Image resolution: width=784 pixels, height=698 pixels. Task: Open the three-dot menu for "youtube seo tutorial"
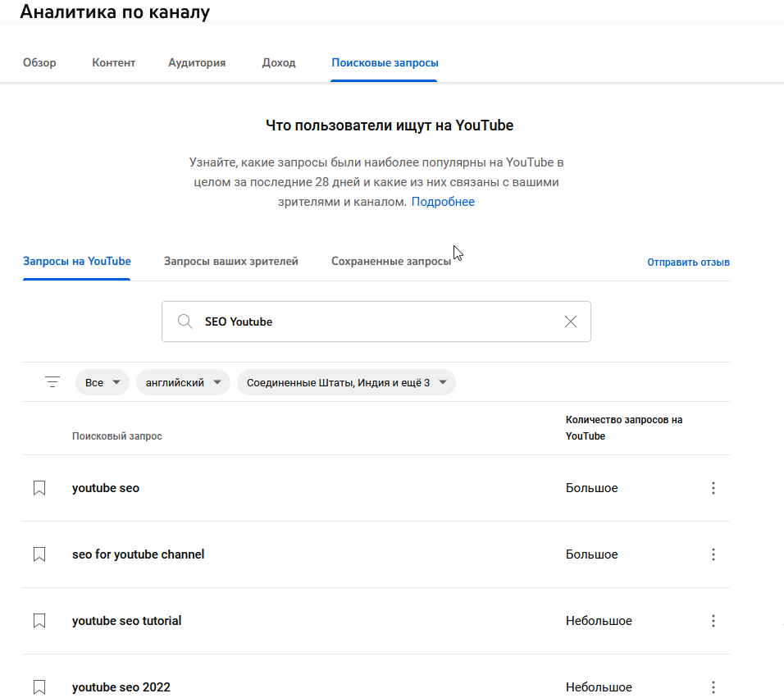pyautogui.click(x=713, y=621)
